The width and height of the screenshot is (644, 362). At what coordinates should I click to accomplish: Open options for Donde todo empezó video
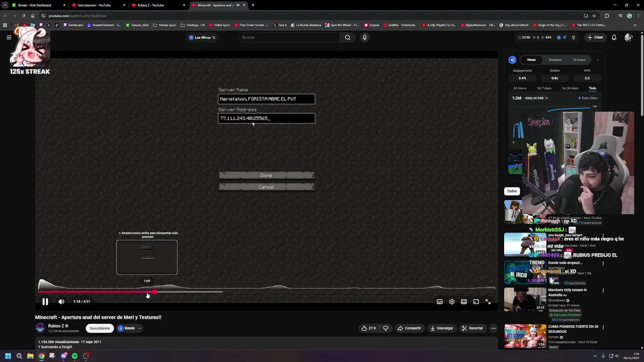point(603,263)
